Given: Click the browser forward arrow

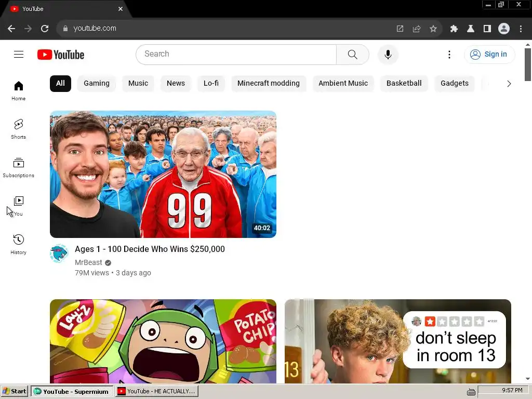Looking at the screenshot, I should tap(28, 29).
